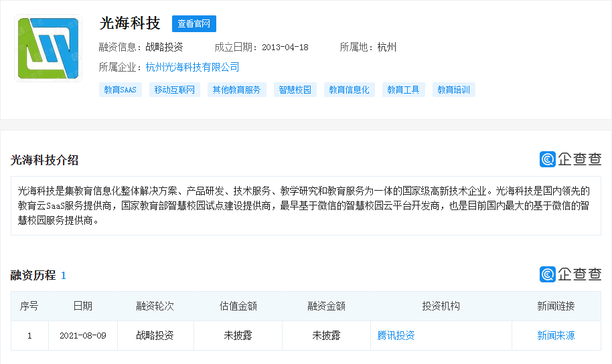Viewport: 612px width, 364px height.
Task: Click the 日期 column header
Action: 83,306
